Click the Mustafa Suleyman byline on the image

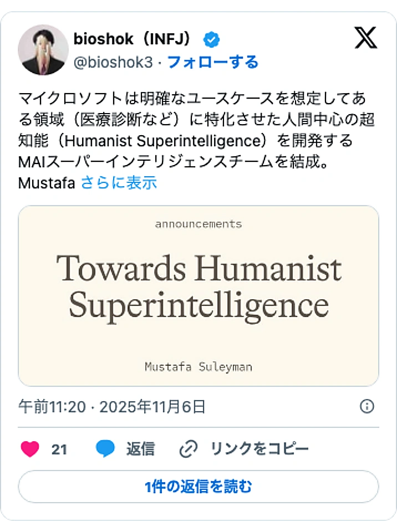tap(198, 366)
